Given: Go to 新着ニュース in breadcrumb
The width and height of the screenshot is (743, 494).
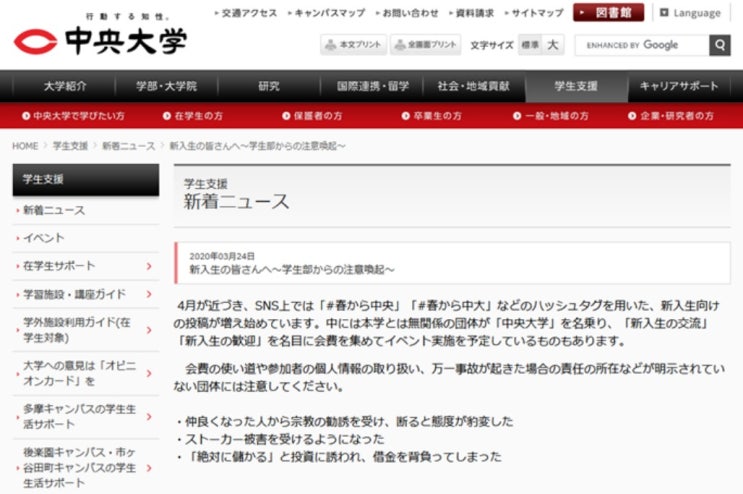Looking at the screenshot, I should click(128, 146).
